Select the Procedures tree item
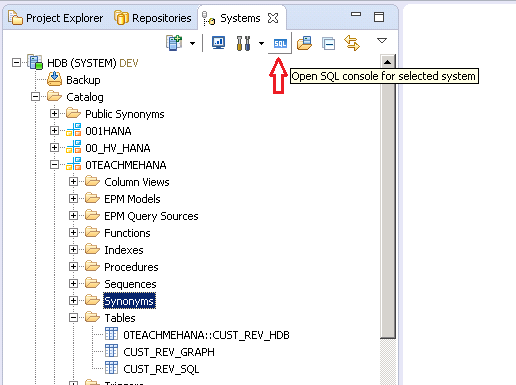The image size is (516, 385). (131, 267)
